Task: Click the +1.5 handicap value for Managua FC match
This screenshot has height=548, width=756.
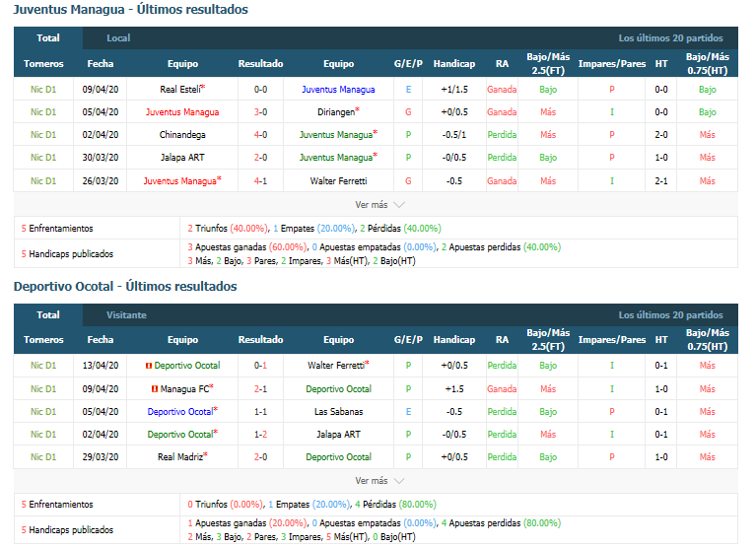Action: coord(454,389)
